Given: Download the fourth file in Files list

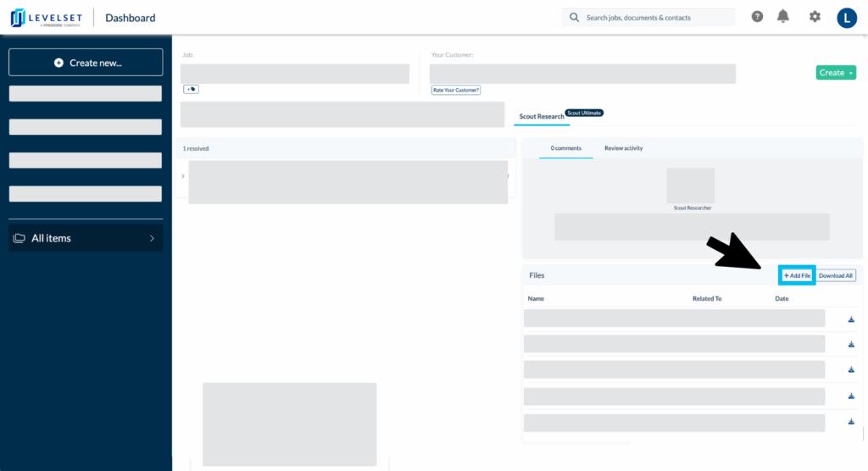Looking at the screenshot, I should click(851, 396).
